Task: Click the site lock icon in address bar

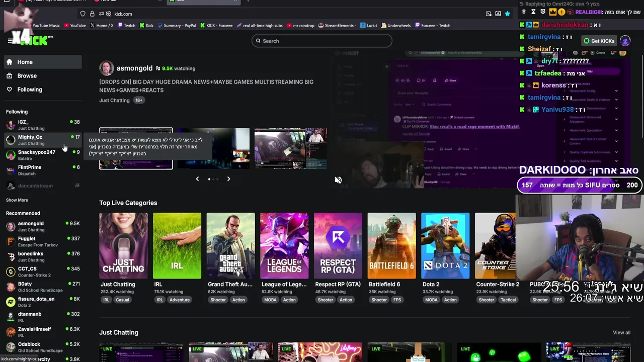Action: pyautogui.click(x=92, y=14)
